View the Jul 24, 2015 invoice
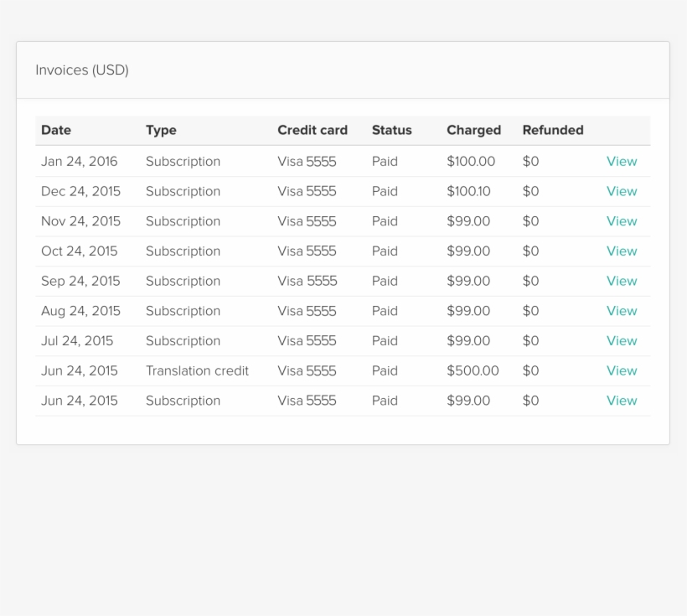Screen dimensions: 687x616 [x=622, y=341]
